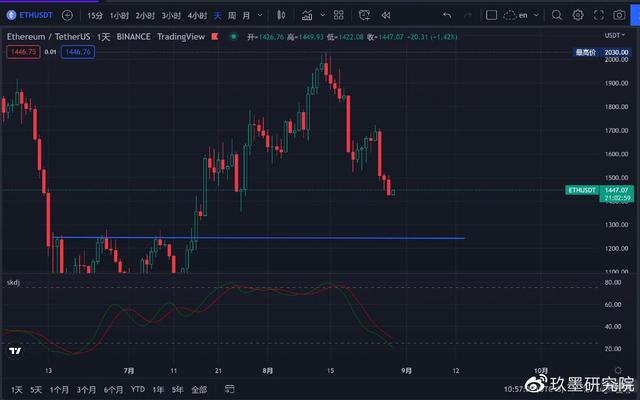Set date range to 5天
The width and height of the screenshot is (640, 400).
[36, 390]
